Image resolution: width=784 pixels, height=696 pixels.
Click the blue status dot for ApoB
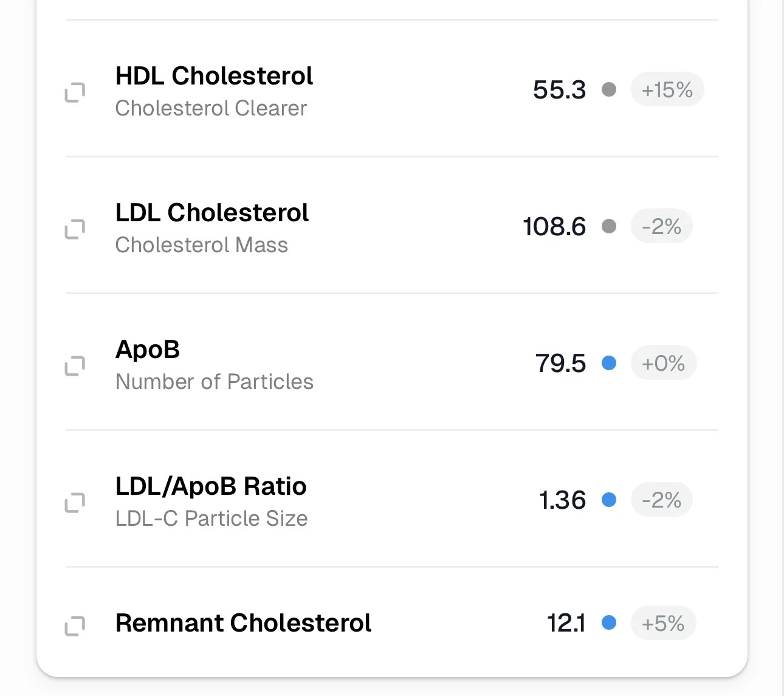click(x=609, y=364)
